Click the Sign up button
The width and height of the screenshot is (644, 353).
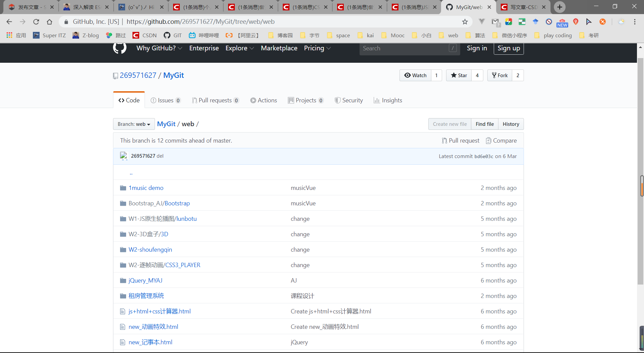click(x=508, y=48)
